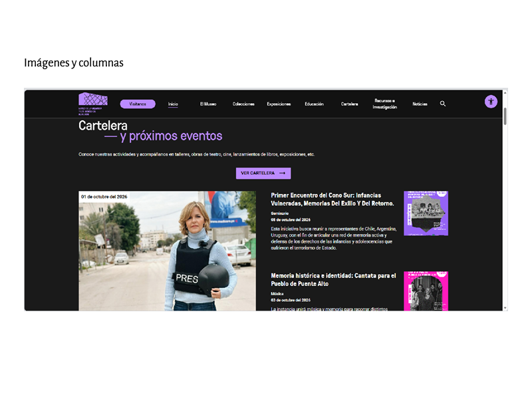
Task: Open Recursos e Investigación menu
Action: pos(385,104)
